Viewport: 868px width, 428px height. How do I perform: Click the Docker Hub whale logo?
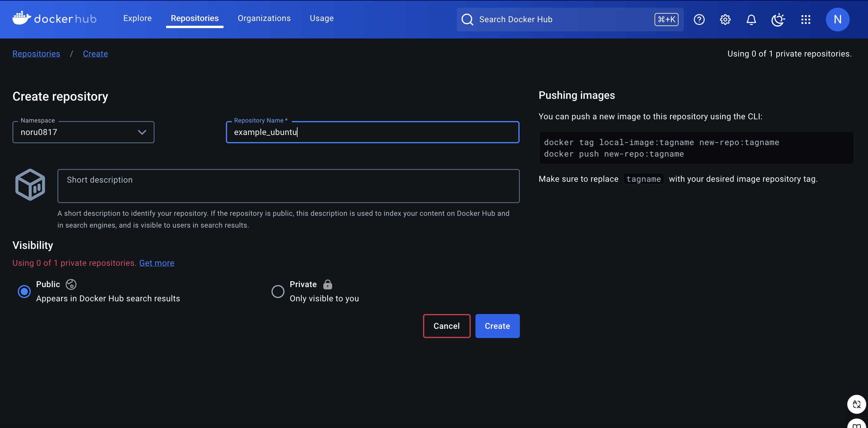tap(22, 18)
